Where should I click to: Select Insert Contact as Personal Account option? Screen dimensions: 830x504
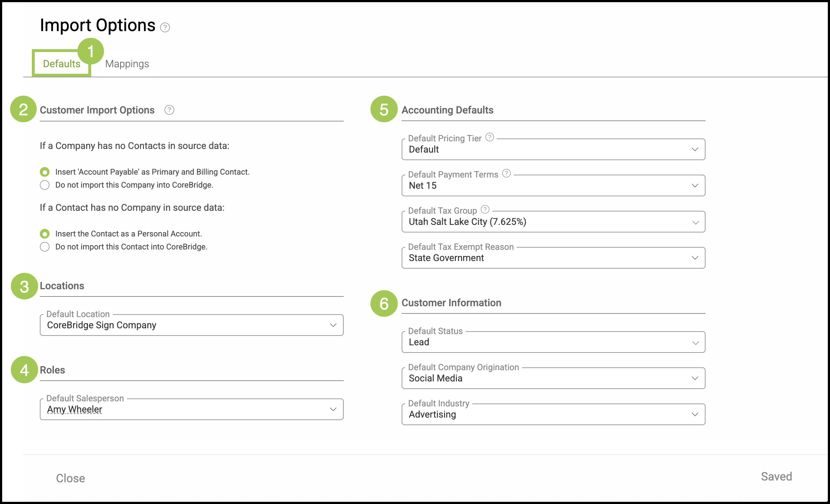coord(45,234)
